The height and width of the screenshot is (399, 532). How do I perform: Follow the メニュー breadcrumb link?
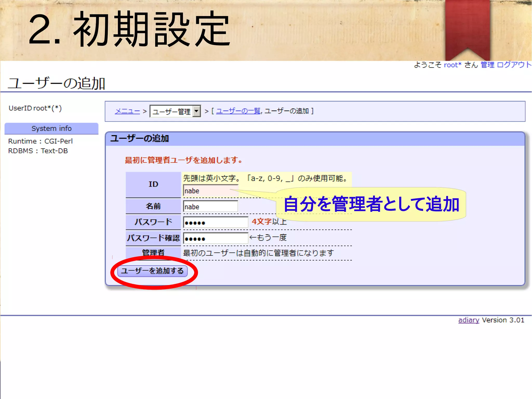click(x=127, y=111)
